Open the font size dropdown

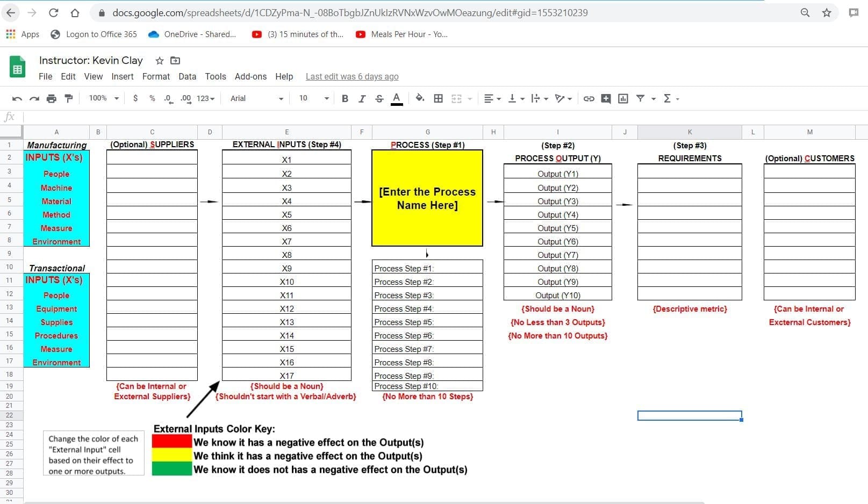tap(314, 98)
